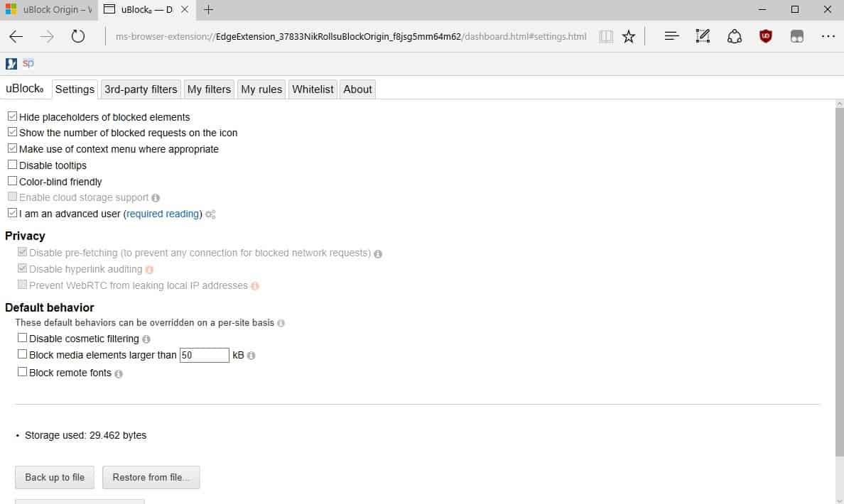Viewport: 844px width, 504px height.
Task: Enable Color-blind friendly option
Action: [x=12, y=181]
